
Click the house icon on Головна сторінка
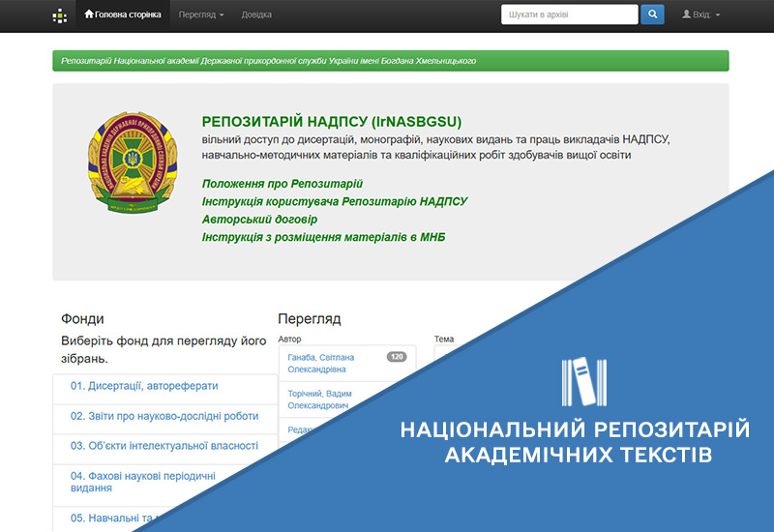(89, 14)
